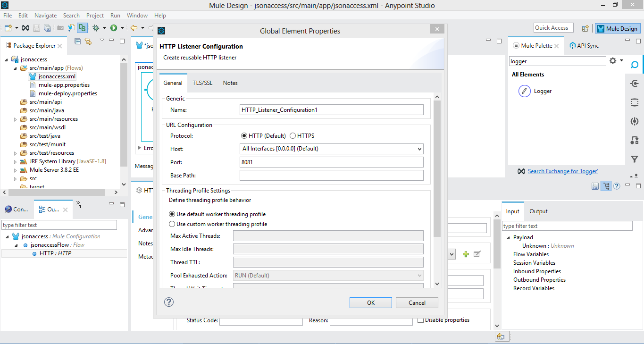This screenshot has width=644, height=344.
Task: Open the Project menu
Action: (x=95, y=16)
